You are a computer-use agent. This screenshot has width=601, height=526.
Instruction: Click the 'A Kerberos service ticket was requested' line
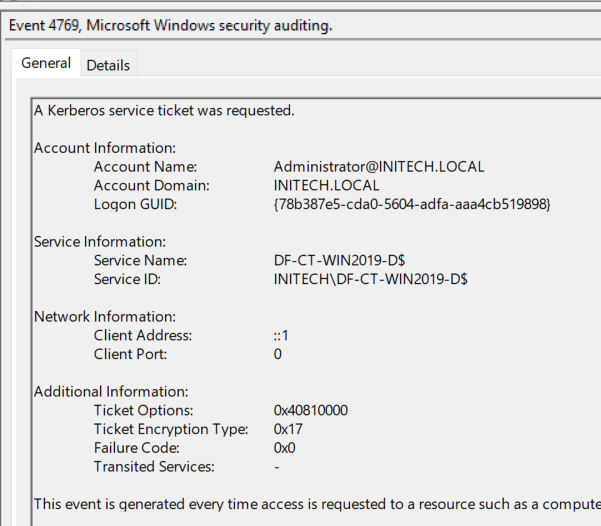[x=164, y=110]
